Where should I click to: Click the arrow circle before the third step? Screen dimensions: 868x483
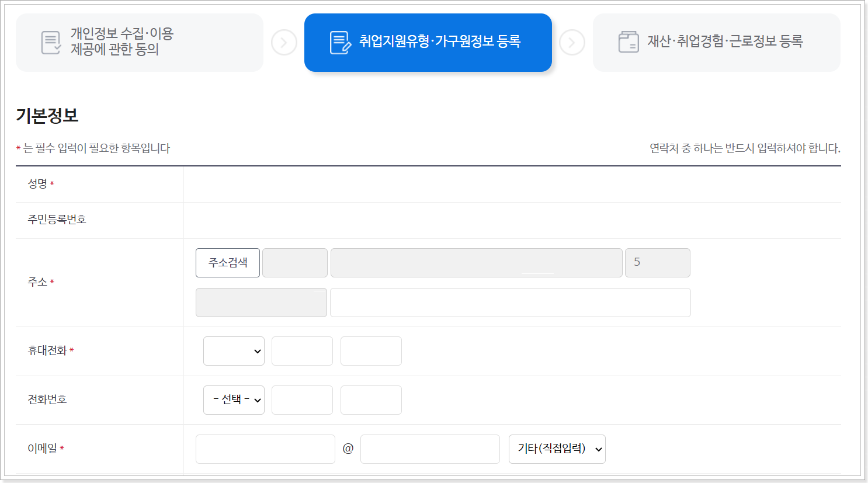coord(572,42)
